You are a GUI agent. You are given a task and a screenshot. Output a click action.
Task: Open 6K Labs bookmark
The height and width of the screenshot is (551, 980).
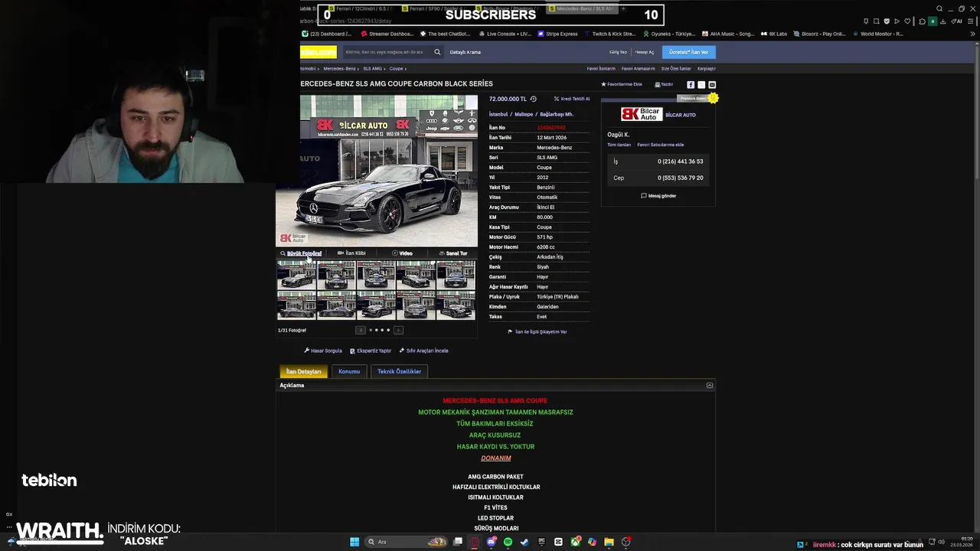773,34
